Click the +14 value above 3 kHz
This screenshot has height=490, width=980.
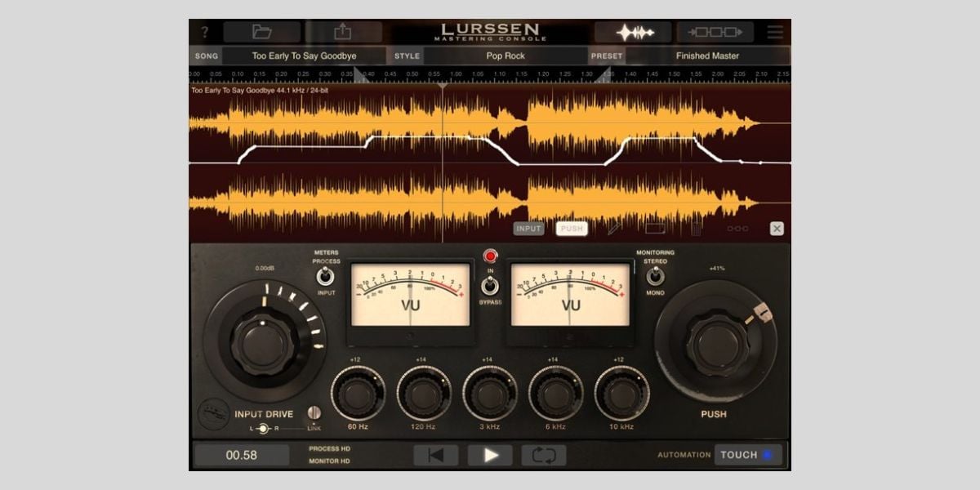[x=488, y=360]
